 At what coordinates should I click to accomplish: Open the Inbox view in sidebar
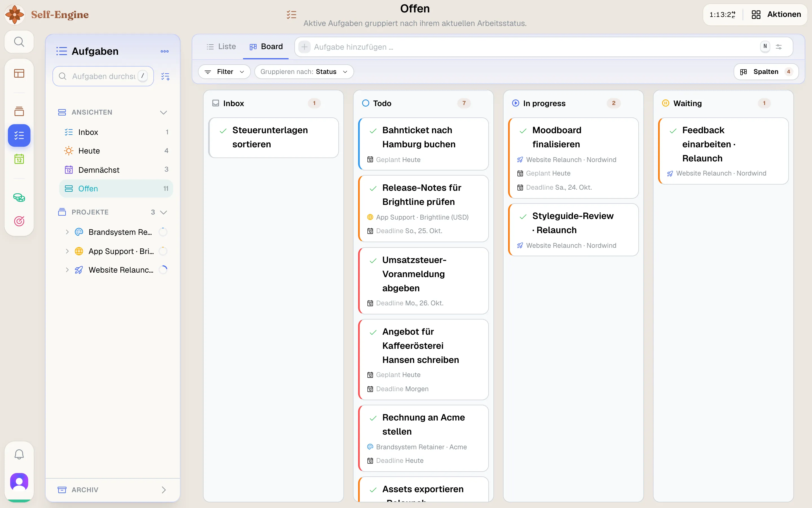click(116, 132)
